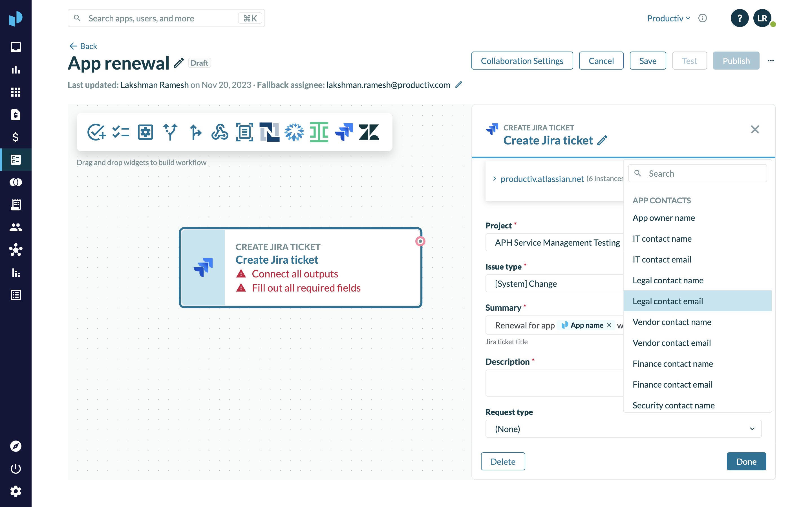This screenshot has height=507, width=812.
Task: Edit the fallback assignee email
Action: [x=459, y=85]
